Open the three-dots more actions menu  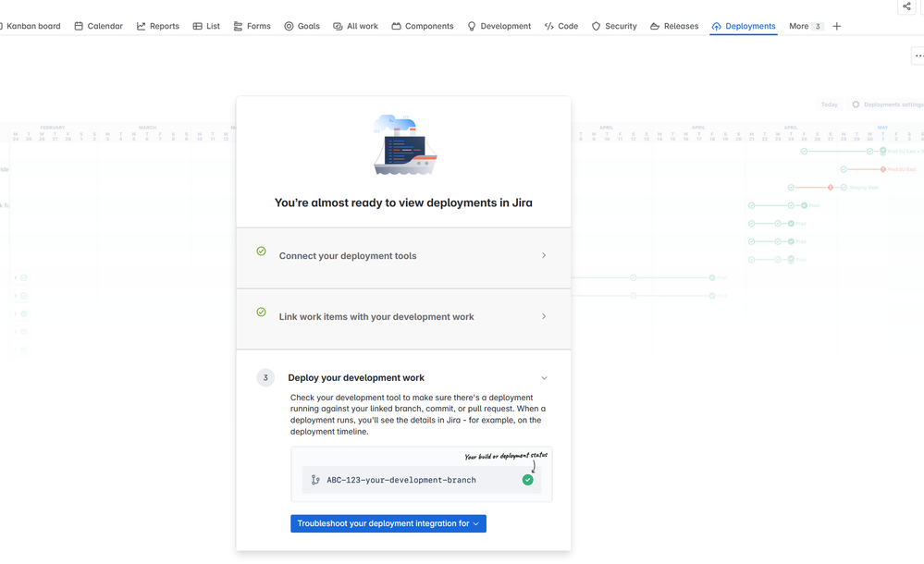pyautogui.click(x=918, y=56)
